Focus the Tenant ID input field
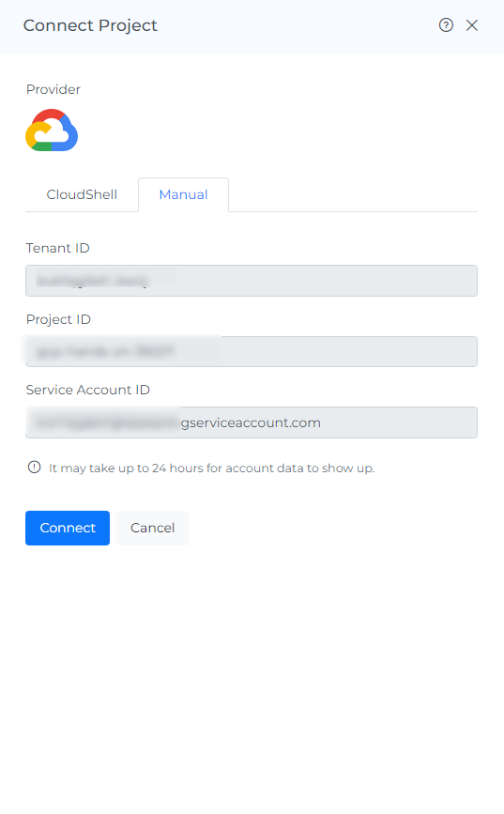The image size is (504, 814). click(252, 281)
